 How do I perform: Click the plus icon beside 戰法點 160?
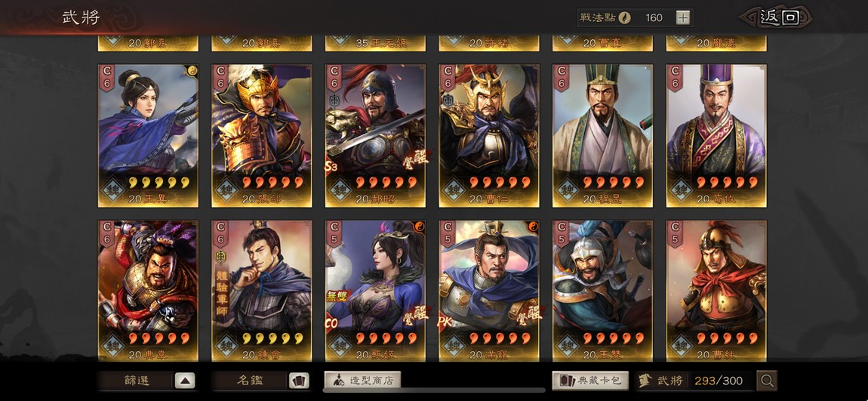point(683,17)
